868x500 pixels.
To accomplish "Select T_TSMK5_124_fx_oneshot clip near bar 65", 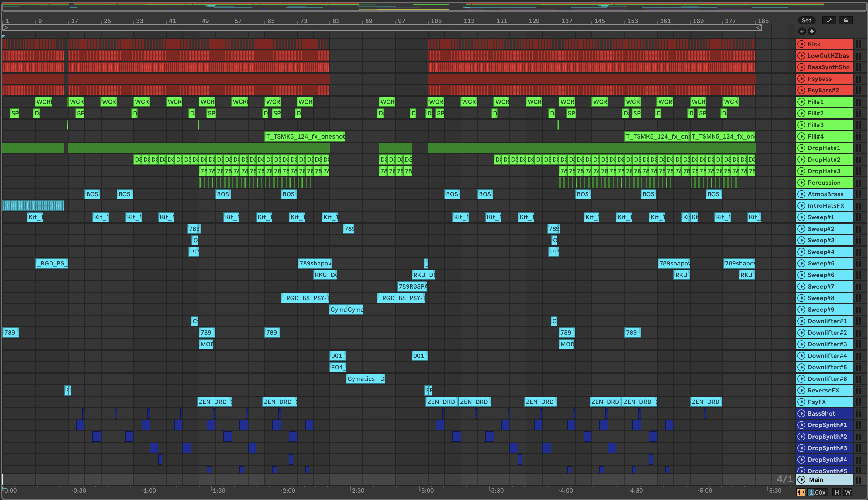I will coord(305,136).
